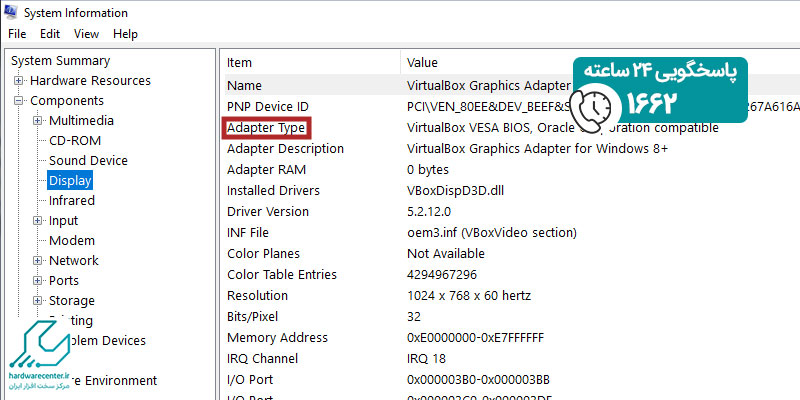Click the System Information title bar icon
The width and height of the screenshot is (800, 400).
(10, 12)
